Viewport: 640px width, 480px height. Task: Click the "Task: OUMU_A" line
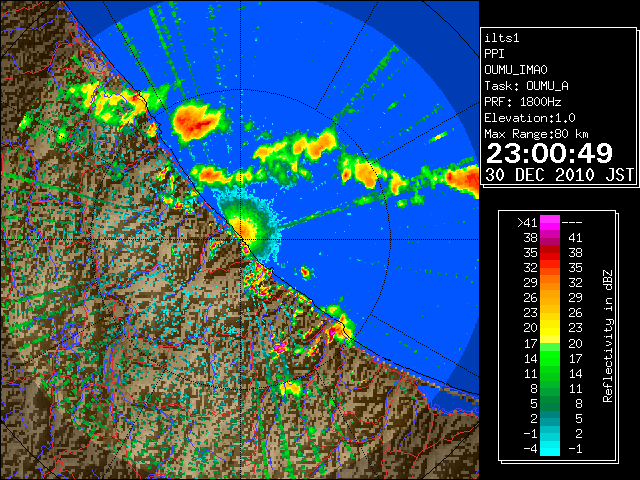click(526, 86)
